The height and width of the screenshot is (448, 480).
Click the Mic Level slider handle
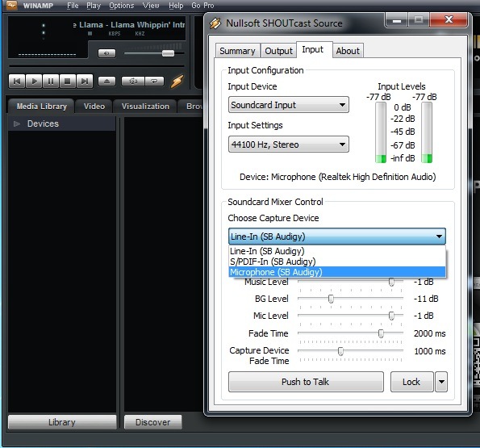coord(391,316)
